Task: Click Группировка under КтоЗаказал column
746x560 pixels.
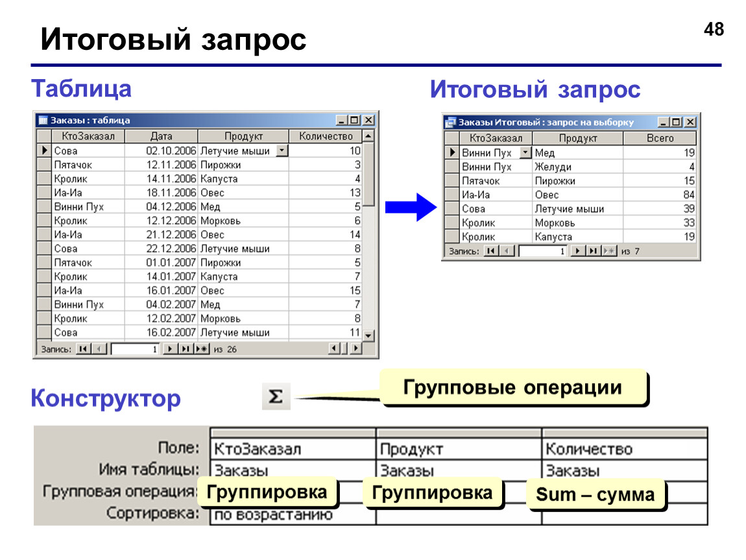Action: click(267, 492)
